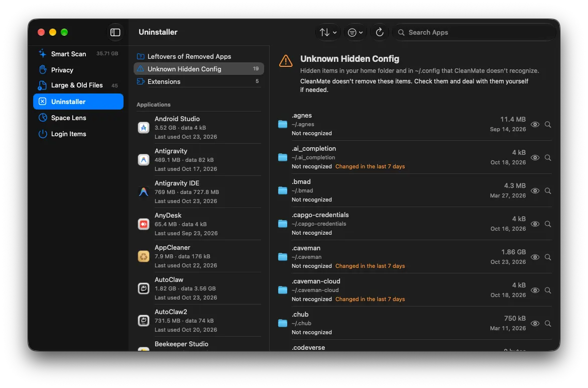Viewport: 588px width, 388px height.
Task: Click the .codeverse item name
Action: 308,347
